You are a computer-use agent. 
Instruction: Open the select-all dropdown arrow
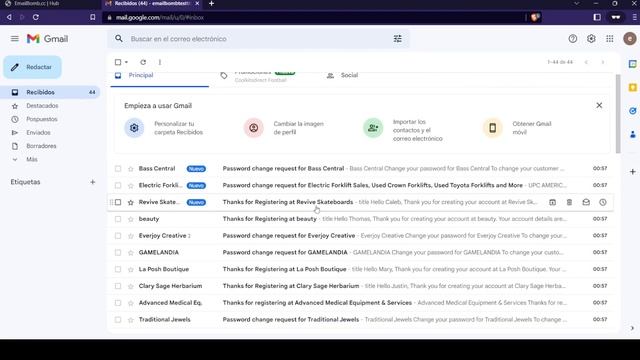pyautogui.click(x=126, y=62)
